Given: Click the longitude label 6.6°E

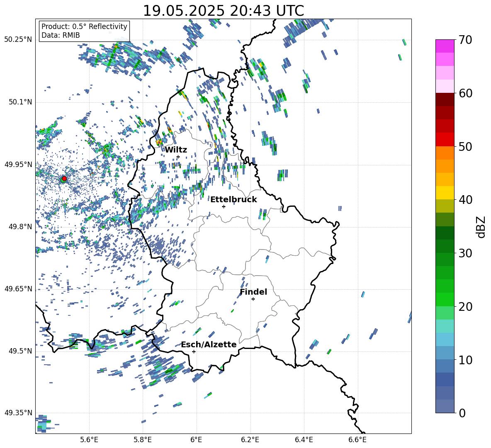Looking at the screenshot, I should pos(357,440).
